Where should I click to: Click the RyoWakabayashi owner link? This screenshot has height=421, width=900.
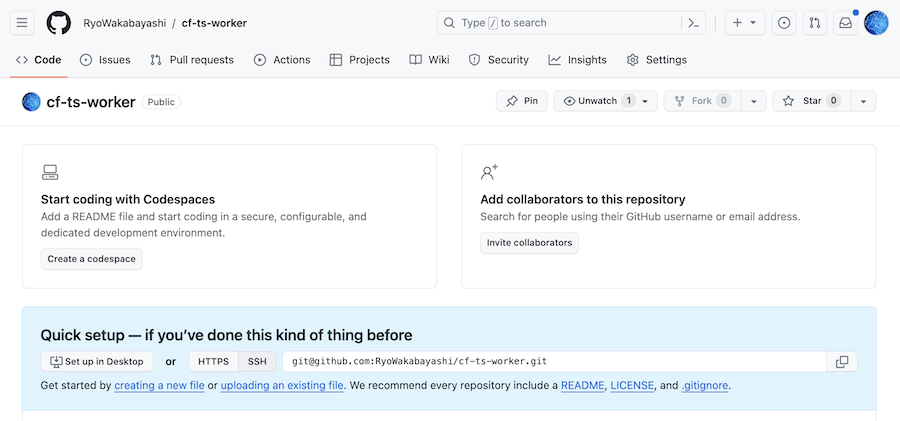(x=125, y=23)
